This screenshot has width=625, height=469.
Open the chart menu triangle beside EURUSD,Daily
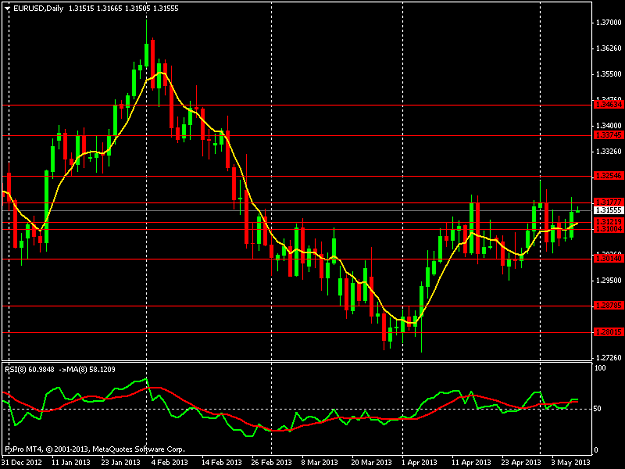coord(7,8)
